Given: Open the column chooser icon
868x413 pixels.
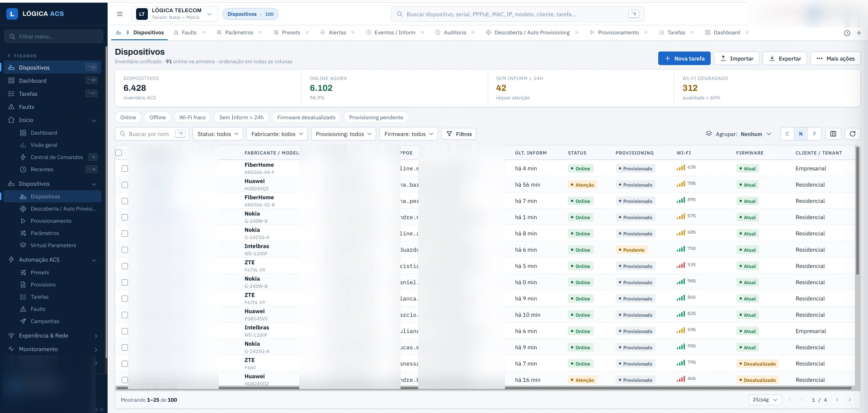Looking at the screenshot, I should click(833, 134).
